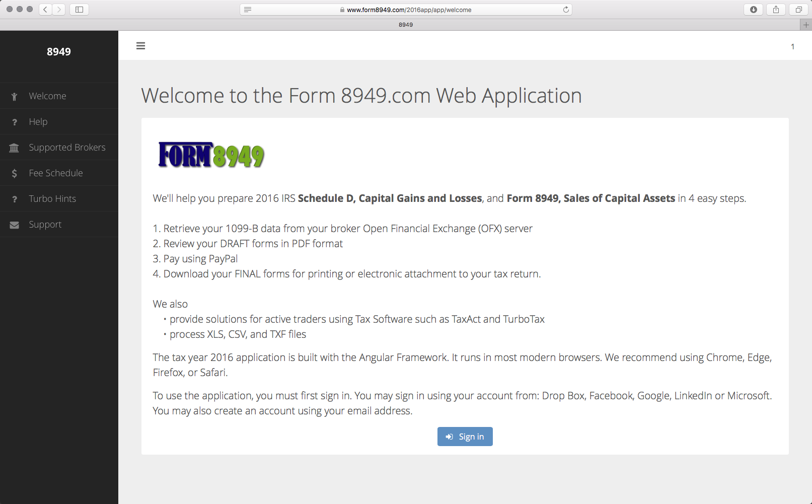Go back with Safari's back arrow

pos(45,10)
